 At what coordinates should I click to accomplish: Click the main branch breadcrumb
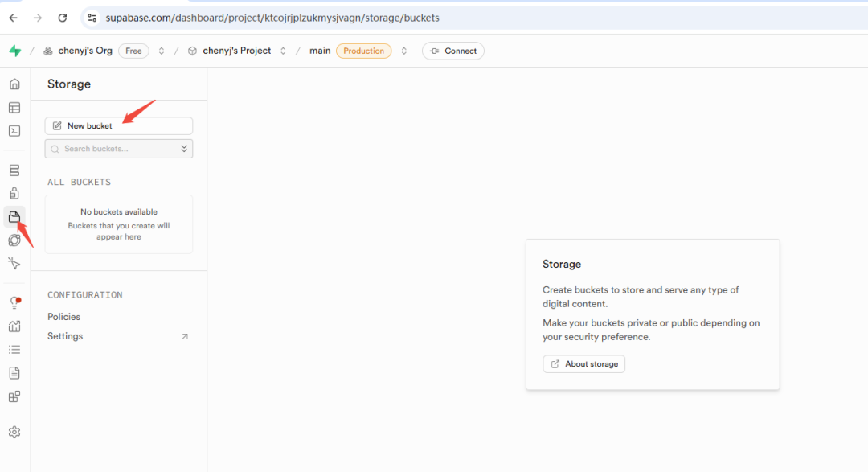tap(320, 51)
